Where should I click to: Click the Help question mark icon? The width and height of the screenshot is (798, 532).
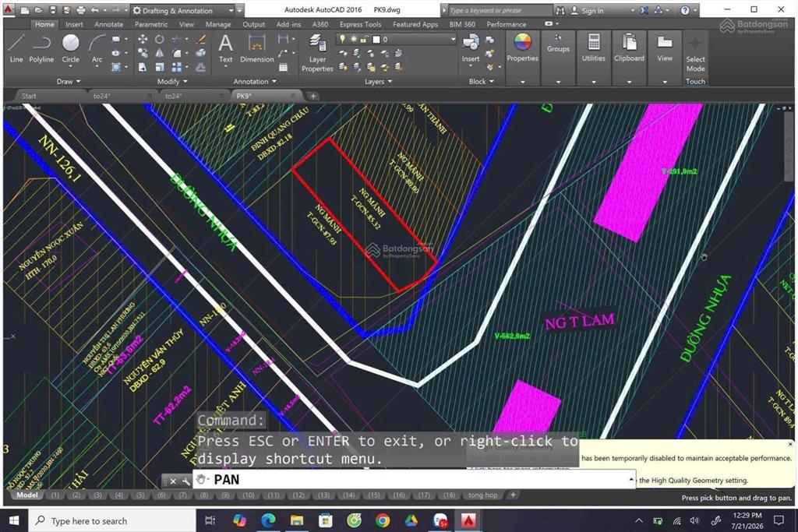(685, 10)
